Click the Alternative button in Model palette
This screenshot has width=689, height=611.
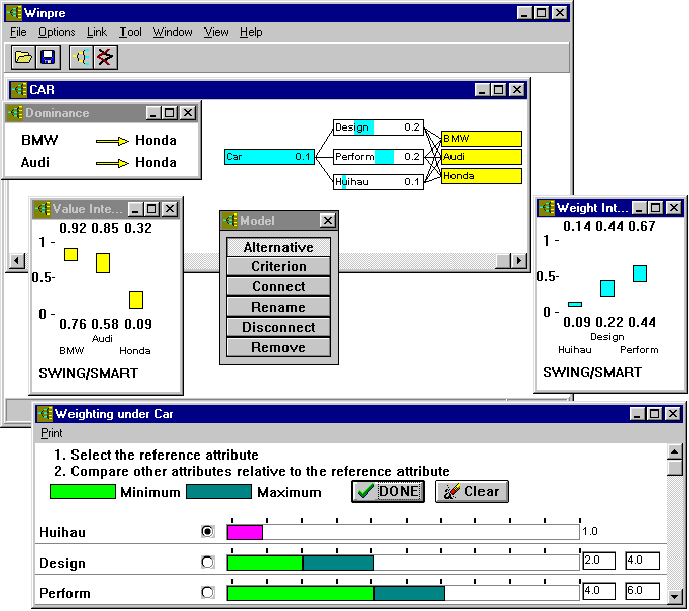tap(278, 247)
